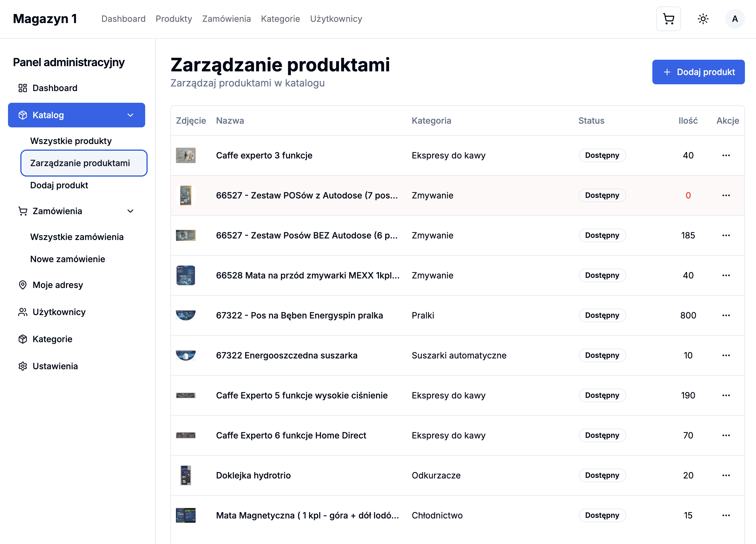Select Nowe zamówienie in sidebar
Image resolution: width=756 pixels, height=544 pixels.
[68, 259]
